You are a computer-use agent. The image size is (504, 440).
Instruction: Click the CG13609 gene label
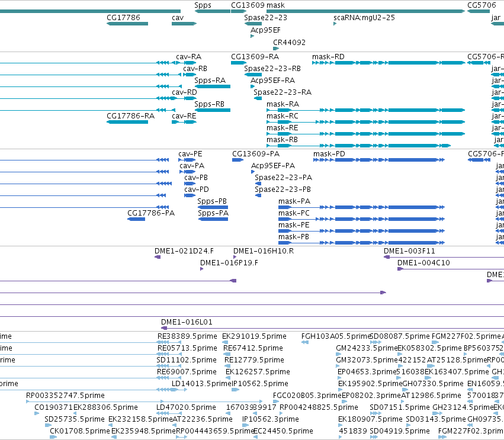coord(248,5)
